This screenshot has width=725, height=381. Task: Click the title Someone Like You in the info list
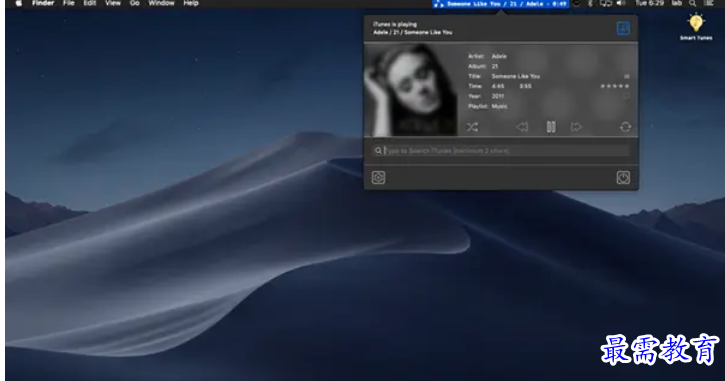[516, 76]
